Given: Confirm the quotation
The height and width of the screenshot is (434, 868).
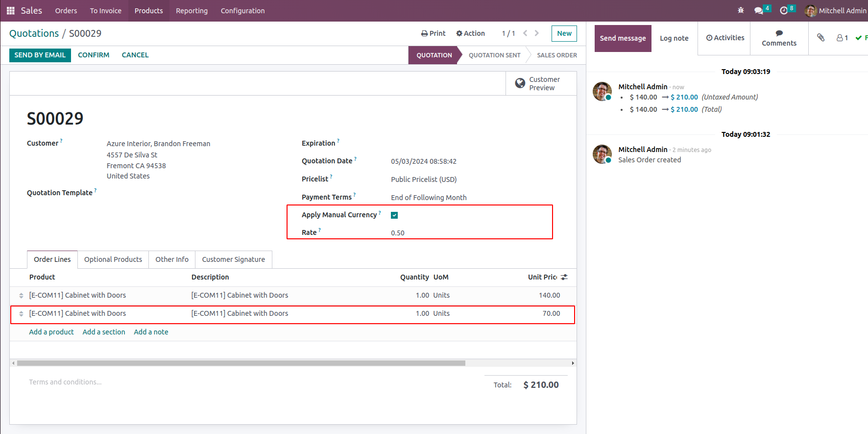Looking at the screenshot, I should coord(94,55).
